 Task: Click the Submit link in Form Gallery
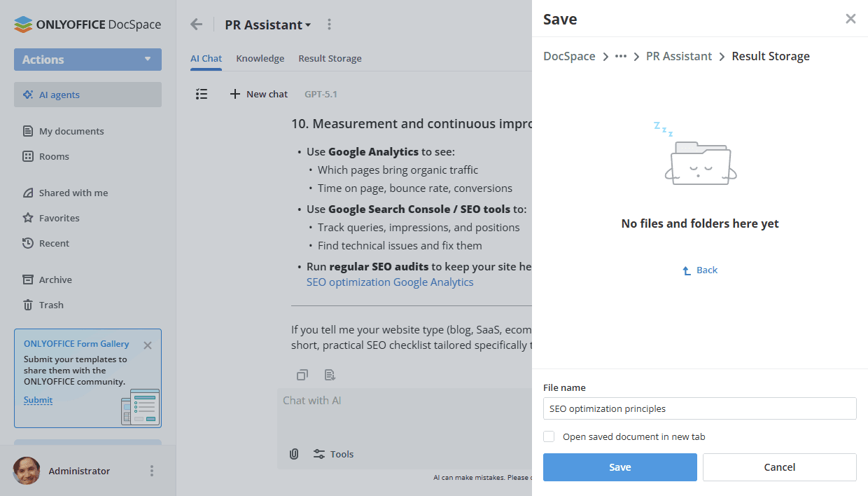pos(37,400)
